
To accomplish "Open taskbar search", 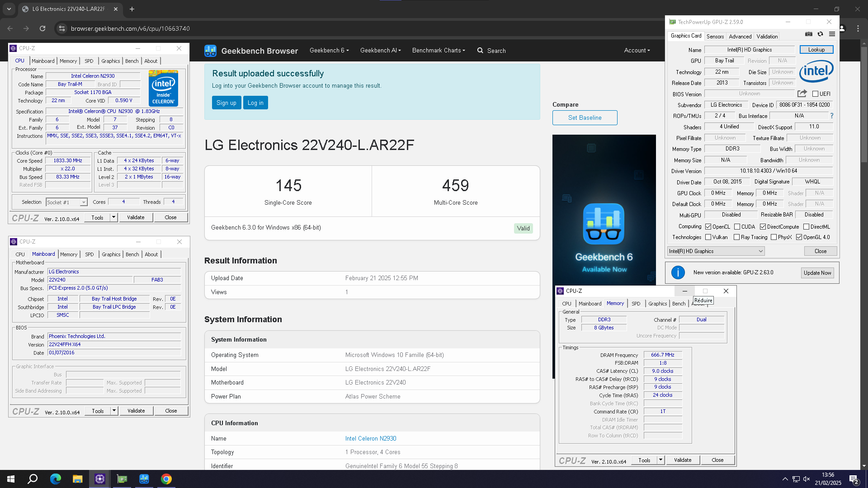I will (x=33, y=479).
